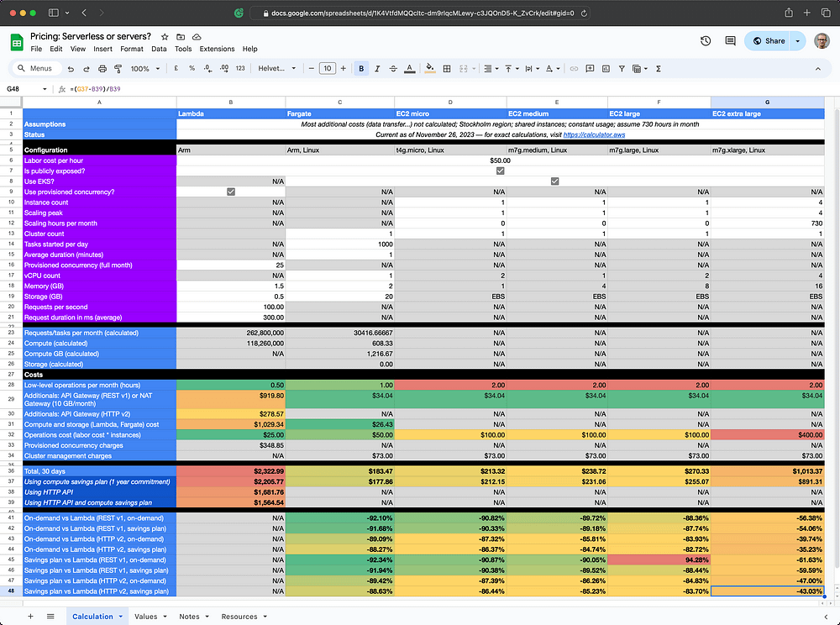The image size is (840, 625).
Task: Increase font size with plus button
Action: click(x=344, y=69)
